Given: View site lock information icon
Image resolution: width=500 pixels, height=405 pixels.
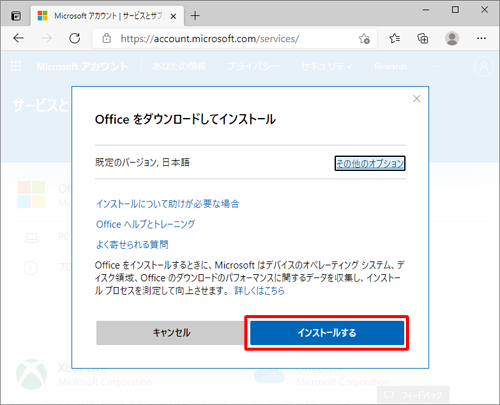Looking at the screenshot, I should (x=106, y=38).
